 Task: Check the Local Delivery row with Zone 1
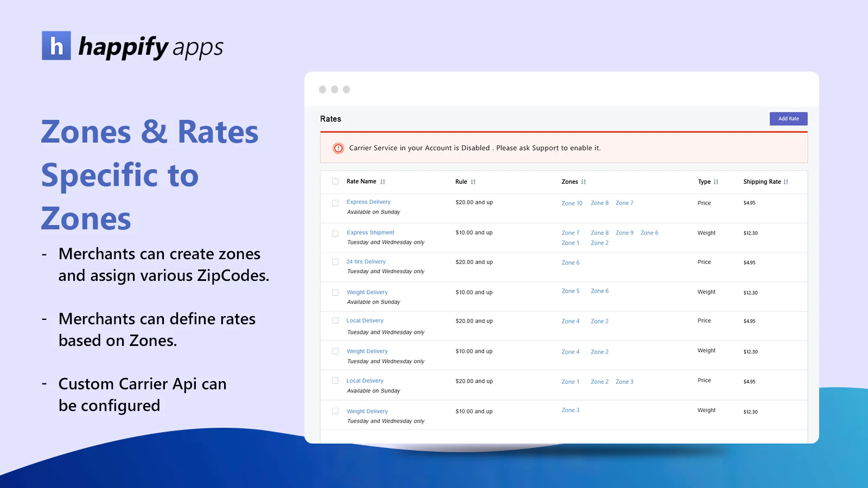(x=335, y=381)
